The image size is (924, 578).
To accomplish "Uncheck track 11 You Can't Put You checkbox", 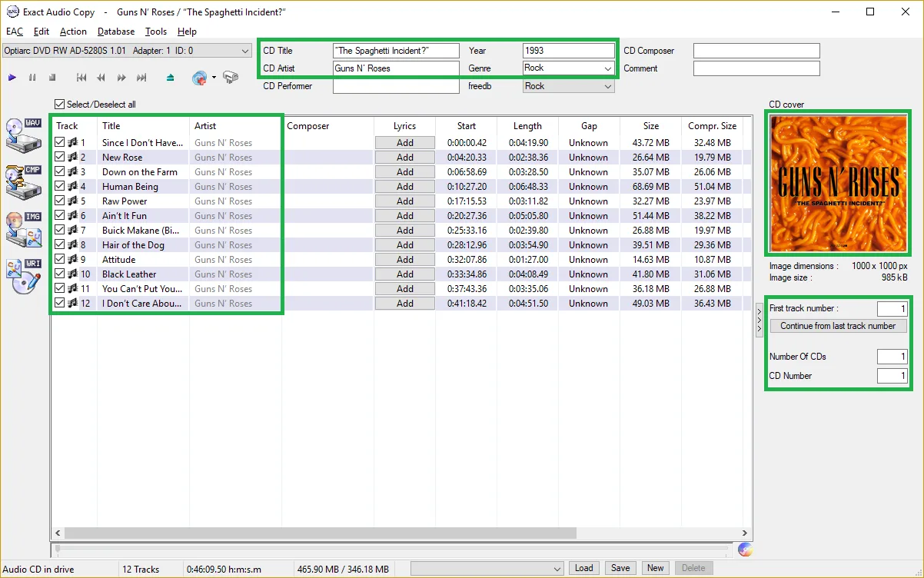I will tap(60, 288).
